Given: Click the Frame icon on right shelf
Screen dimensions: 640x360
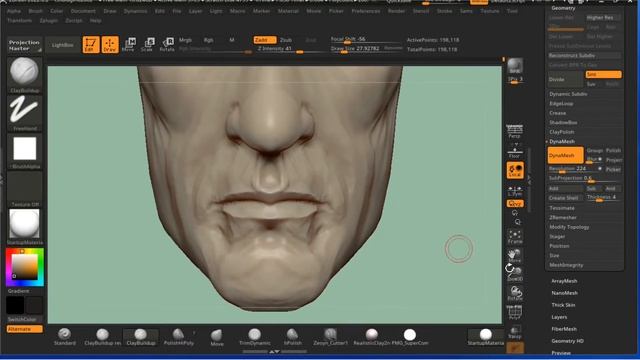Looking at the screenshot, I should pos(515,236).
